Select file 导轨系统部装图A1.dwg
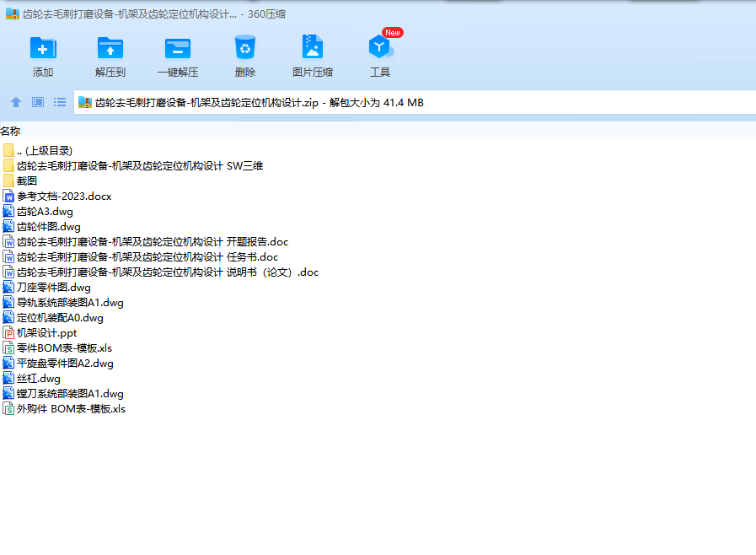This screenshot has height=555, width=756. coord(63,303)
